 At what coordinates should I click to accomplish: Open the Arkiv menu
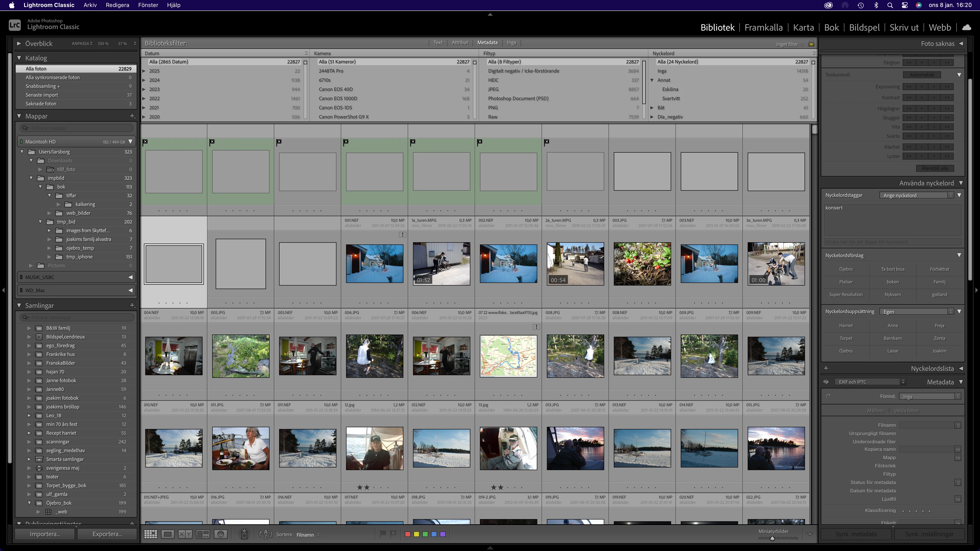click(x=90, y=5)
